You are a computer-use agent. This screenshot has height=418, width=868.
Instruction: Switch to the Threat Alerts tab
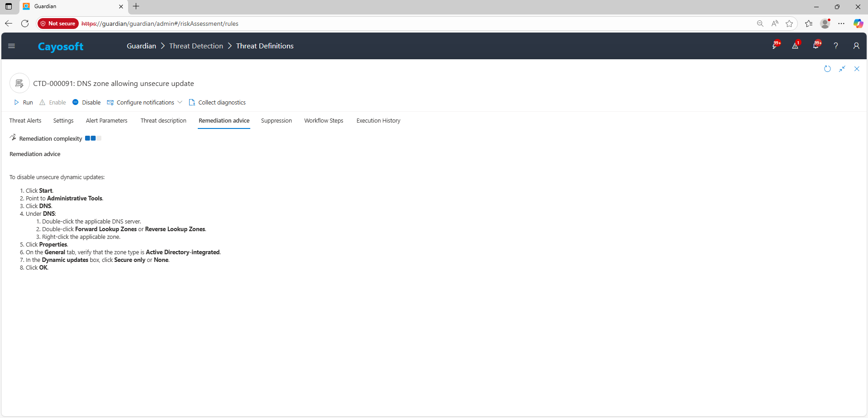pyautogui.click(x=25, y=121)
